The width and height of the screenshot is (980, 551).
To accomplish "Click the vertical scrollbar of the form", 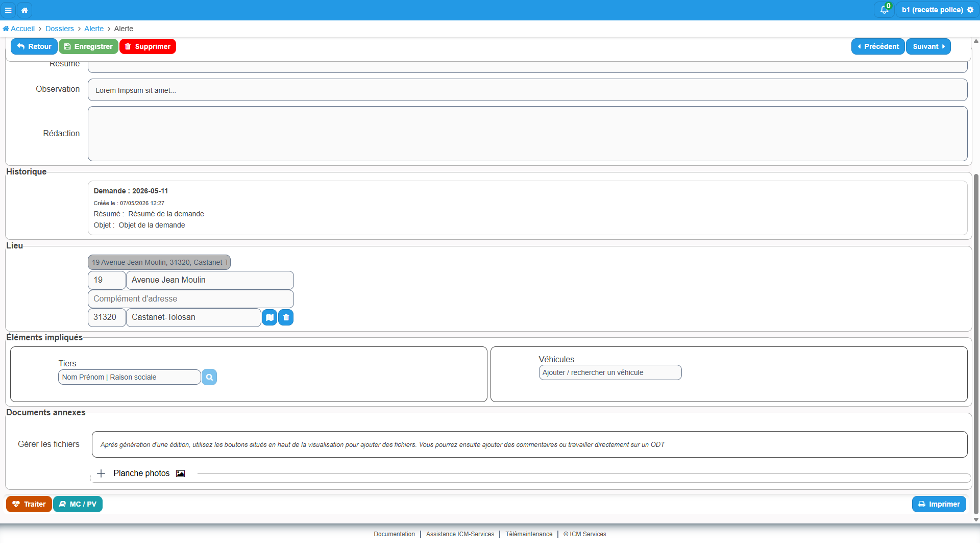I will [976, 344].
